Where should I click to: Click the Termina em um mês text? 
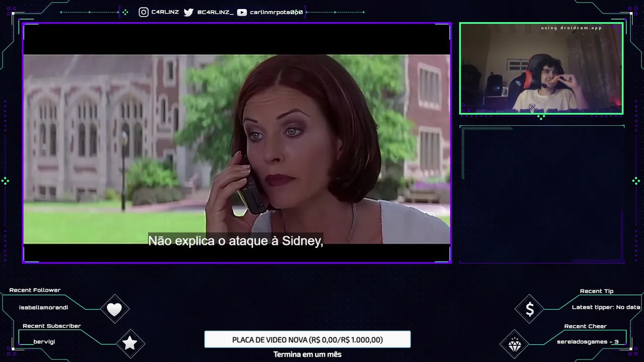[x=307, y=354]
